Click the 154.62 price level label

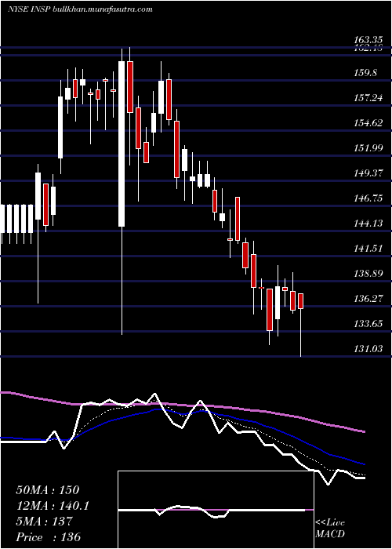coord(367,123)
